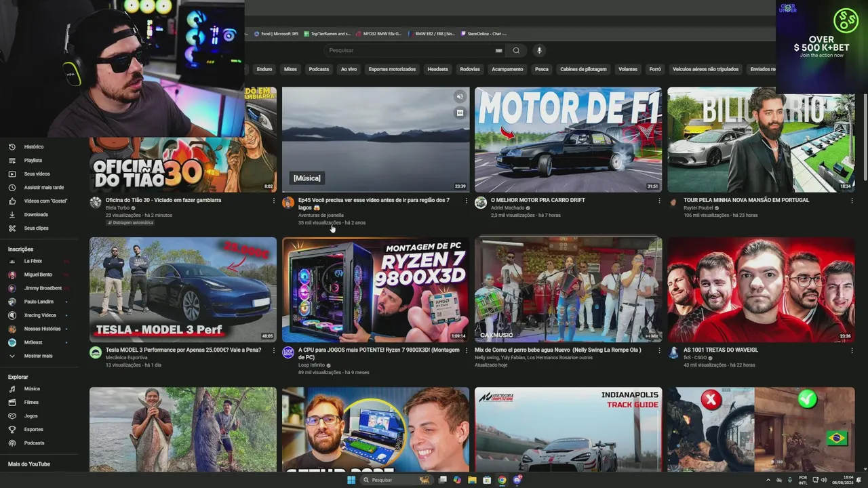Screen dimensions: 868x488
Task: Open Chrome in the Windows taskbar
Action: [502, 480]
